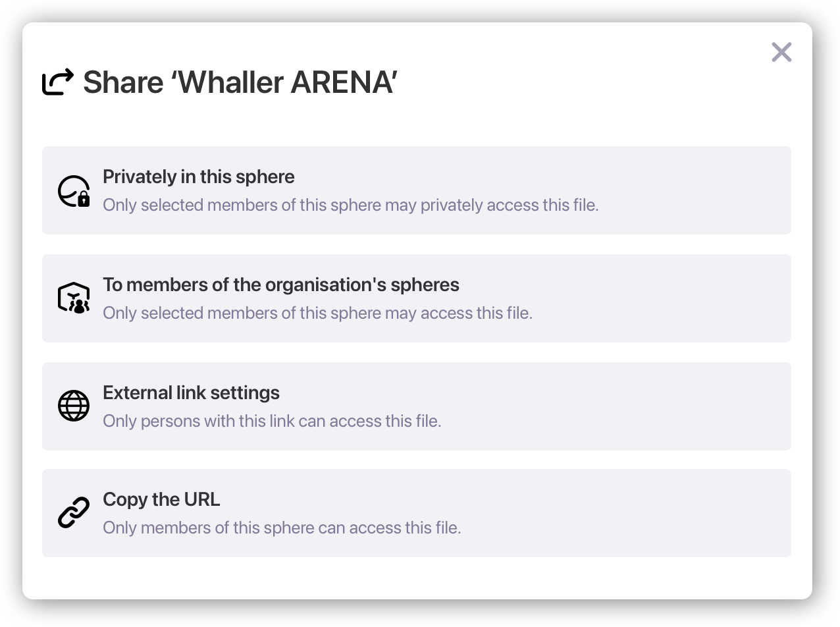840x627 pixels.
Task: Click the globe icon for external link
Action: click(74, 406)
